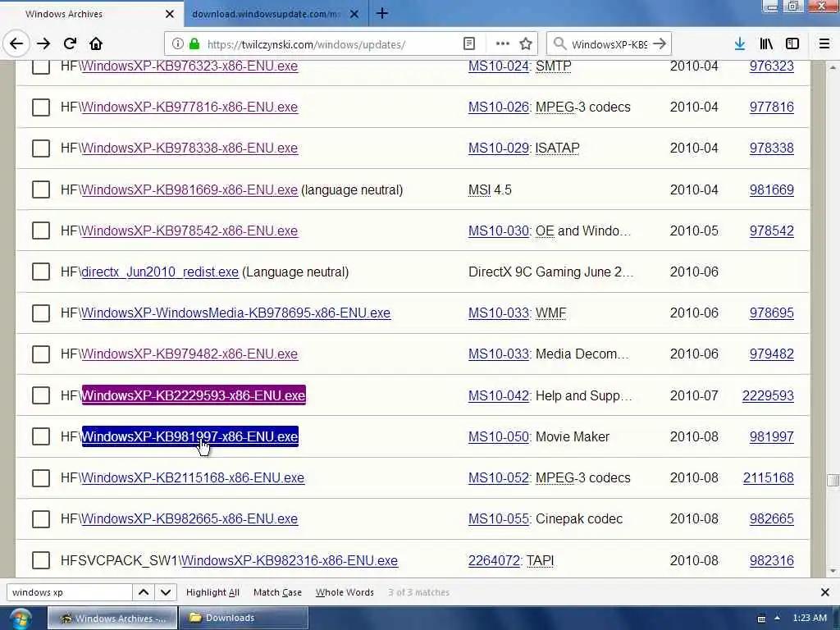840x630 pixels.
Task: Open the page actions three-dot menu
Action: coord(503,44)
